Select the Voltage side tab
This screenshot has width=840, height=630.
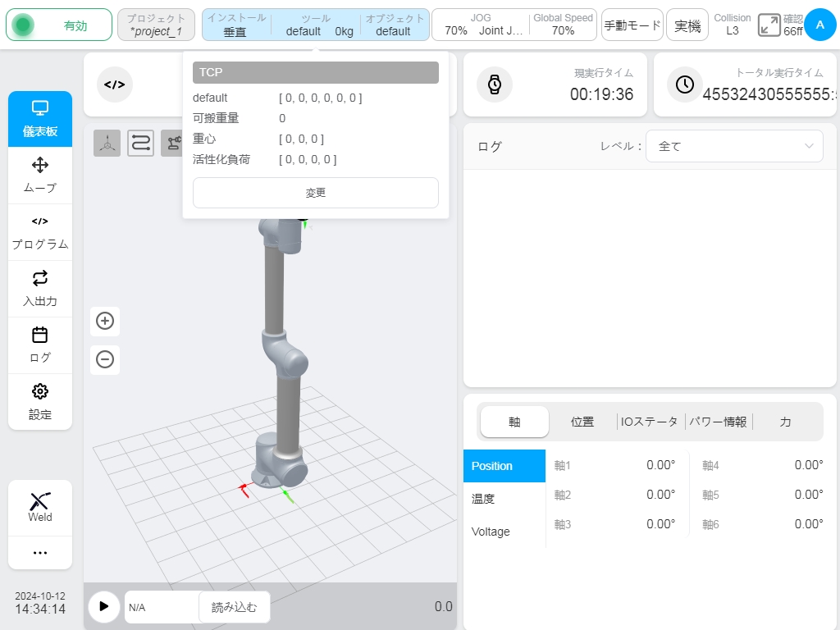(x=504, y=532)
